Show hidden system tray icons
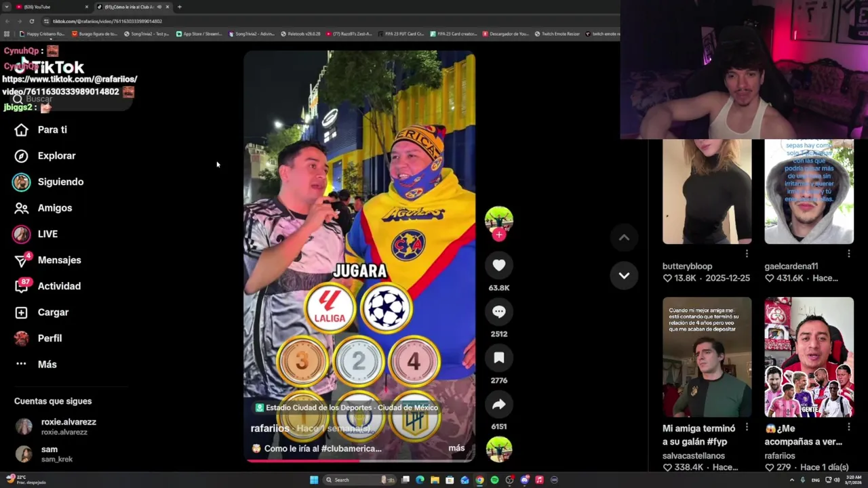 point(792,480)
